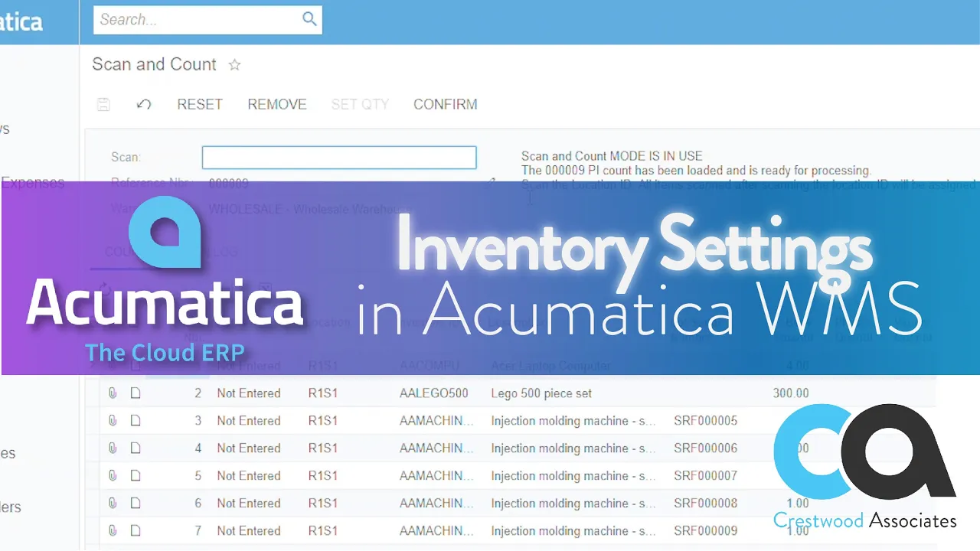Viewport: 980px width, 551px height.
Task: Click the Scan and Count page title
Action: click(154, 65)
